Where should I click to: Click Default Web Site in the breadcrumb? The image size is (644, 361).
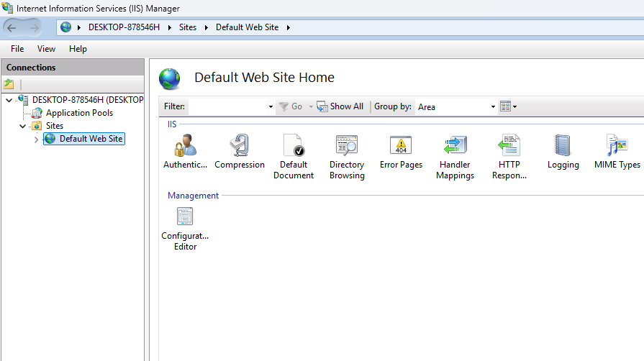(x=248, y=27)
